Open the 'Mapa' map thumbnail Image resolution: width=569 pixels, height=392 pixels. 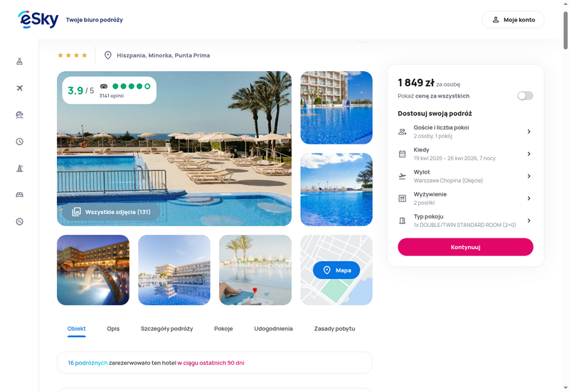[336, 270]
